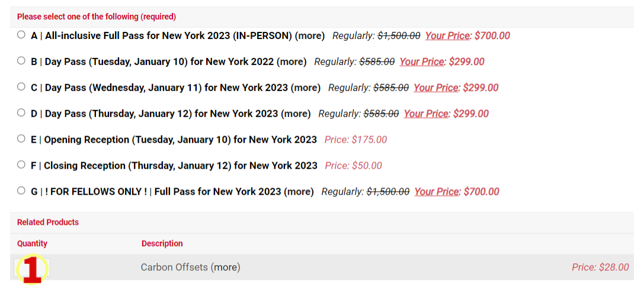Click 'Your Price' link for Fellows Only pass

click(x=437, y=192)
